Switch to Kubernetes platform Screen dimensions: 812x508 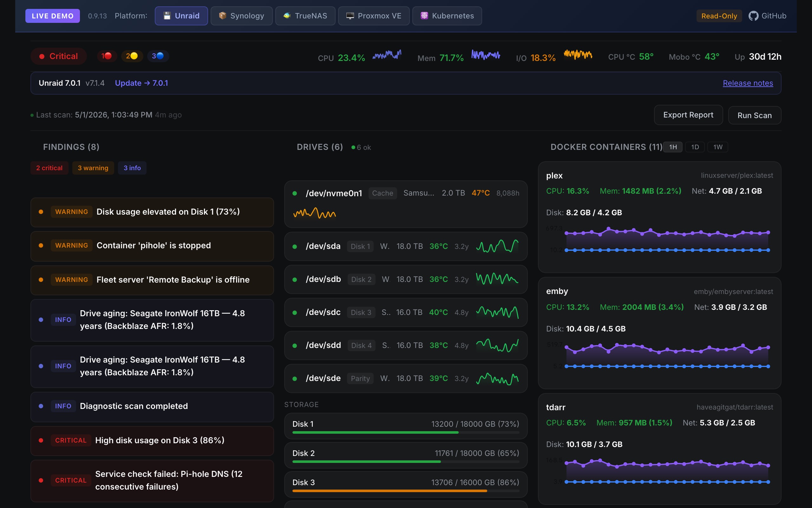447,16
